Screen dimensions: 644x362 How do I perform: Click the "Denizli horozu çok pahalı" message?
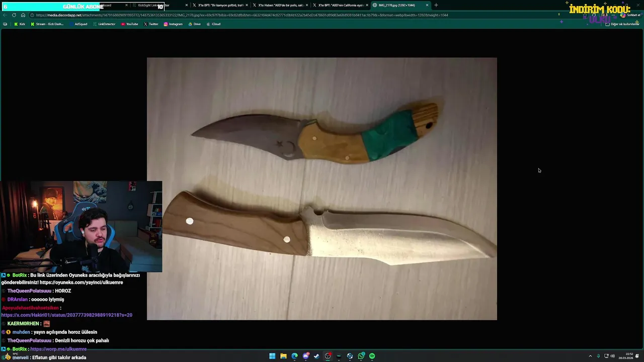[82, 340]
